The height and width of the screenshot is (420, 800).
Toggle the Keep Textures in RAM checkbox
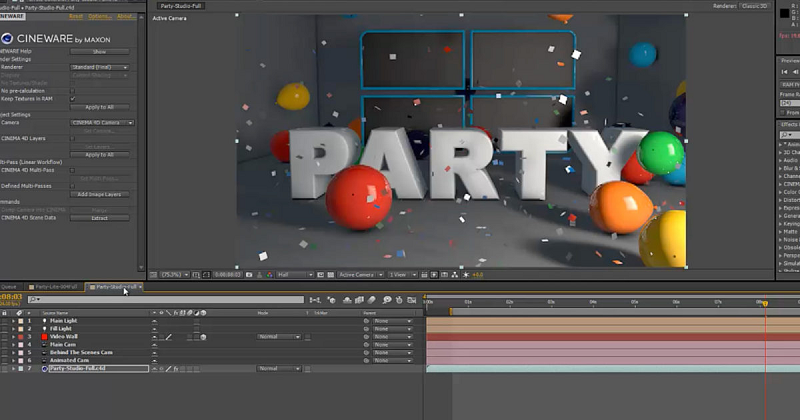coord(73,99)
